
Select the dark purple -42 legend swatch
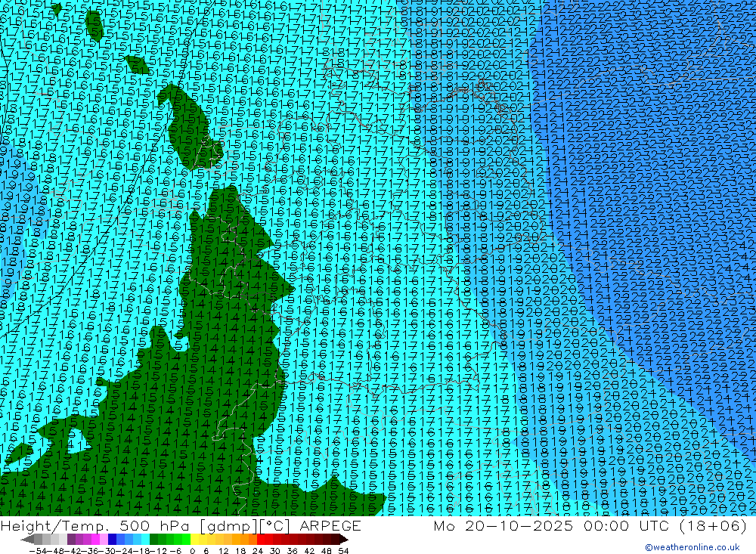pos(71,540)
